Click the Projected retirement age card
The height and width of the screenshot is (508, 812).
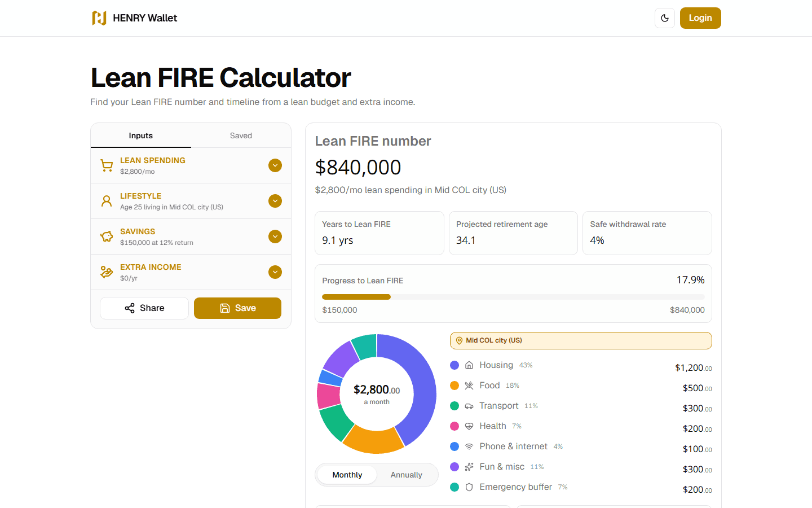tap(513, 233)
